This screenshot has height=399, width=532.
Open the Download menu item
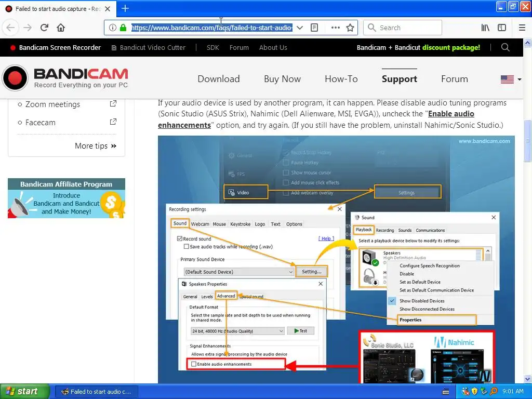(x=219, y=79)
